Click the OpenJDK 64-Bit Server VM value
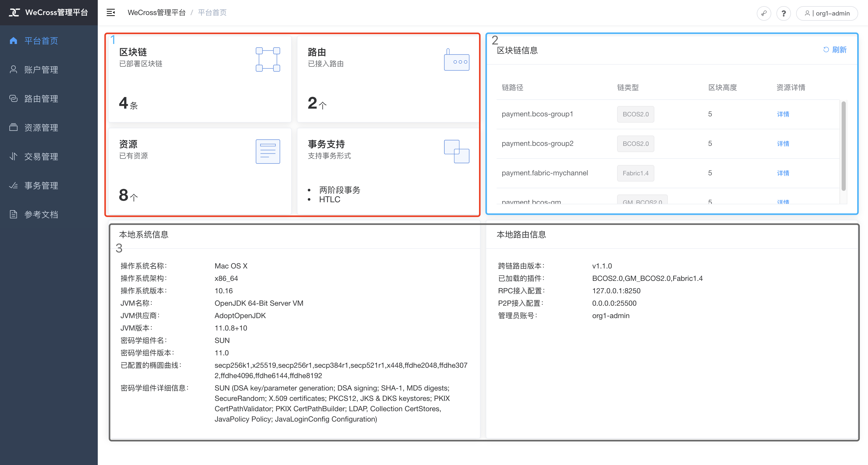The width and height of the screenshot is (868, 465). [x=259, y=303]
